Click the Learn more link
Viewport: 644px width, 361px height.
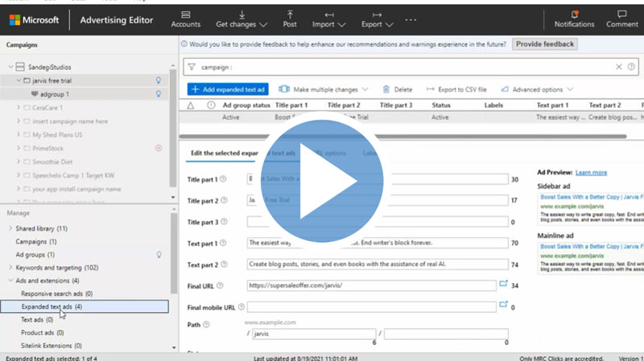coord(591,172)
